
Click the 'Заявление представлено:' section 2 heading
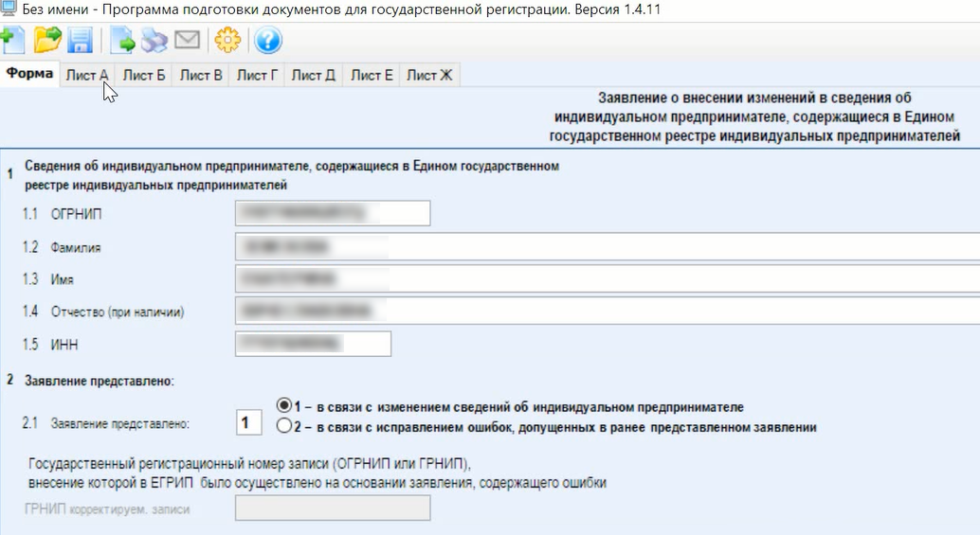(x=100, y=381)
